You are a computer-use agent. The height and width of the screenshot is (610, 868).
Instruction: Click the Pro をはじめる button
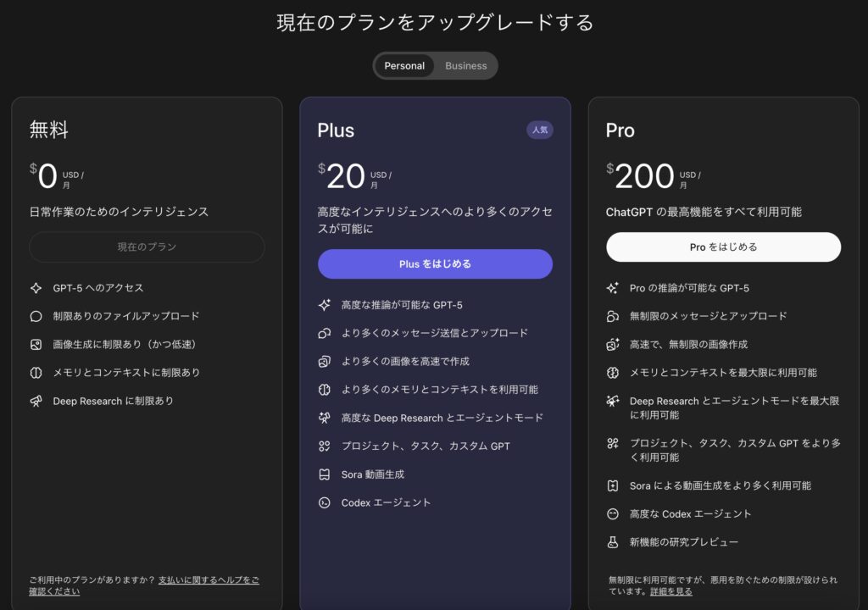tap(724, 247)
